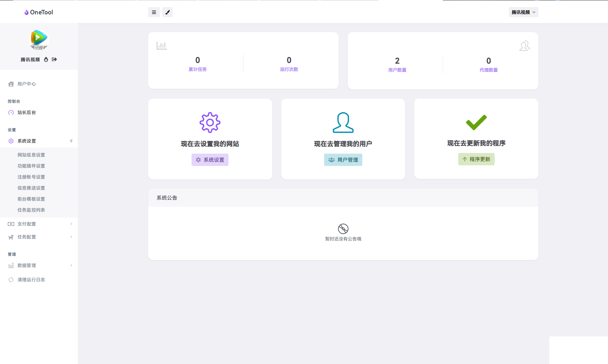Click the large purple gear icon
608x364 pixels.
tap(210, 123)
